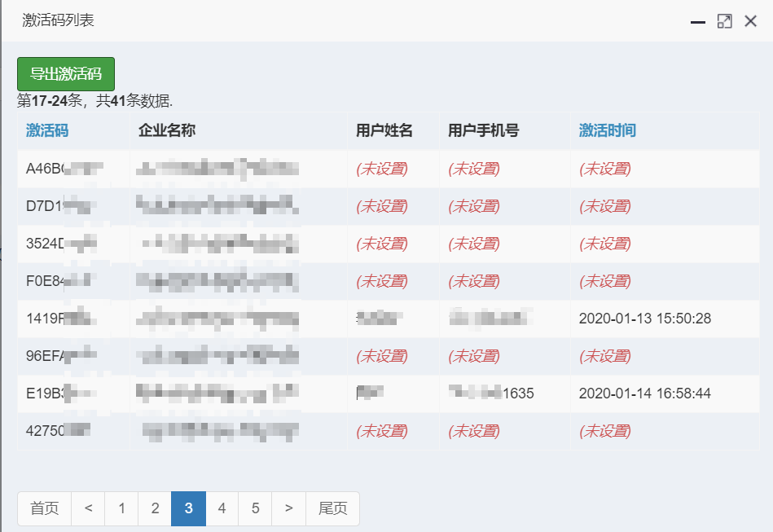The height and width of the screenshot is (532, 773).
Task: Click 用户手机号 (未设置) in 4275 row
Action: (474, 431)
